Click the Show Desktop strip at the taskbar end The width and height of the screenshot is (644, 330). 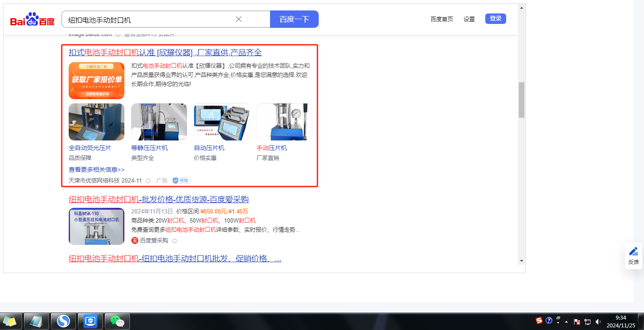pyautogui.click(x=641, y=321)
